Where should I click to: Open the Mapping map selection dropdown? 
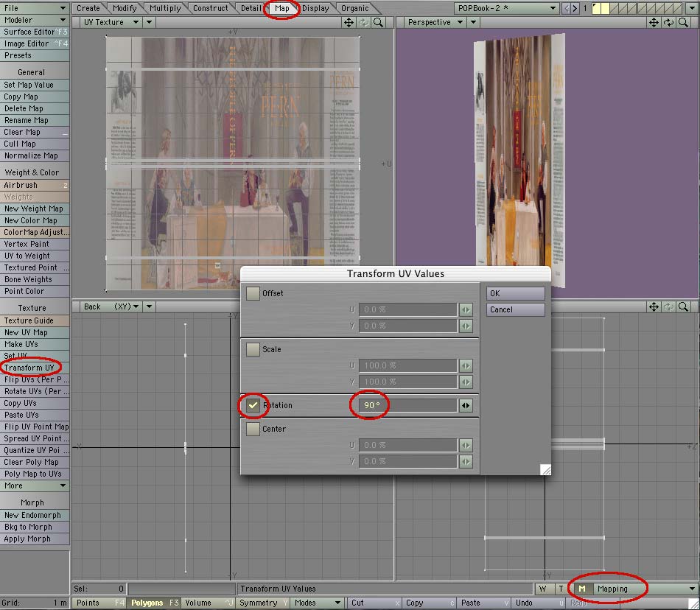(x=646, y=589)
